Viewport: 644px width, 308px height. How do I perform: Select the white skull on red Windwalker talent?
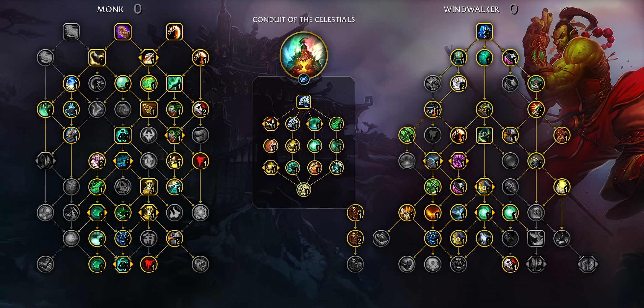[x=510, y=264]
